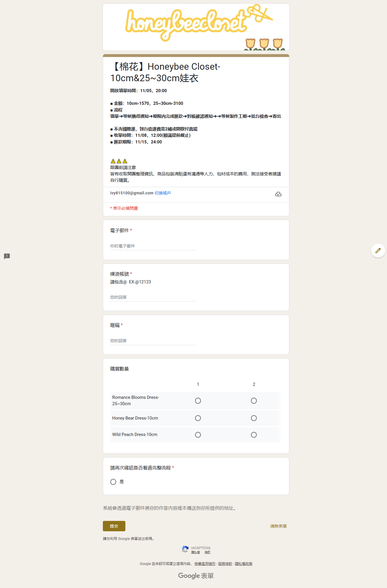
Task: Open the reCAPTCHA 隱私權 link
Action: tap(195, 552)
